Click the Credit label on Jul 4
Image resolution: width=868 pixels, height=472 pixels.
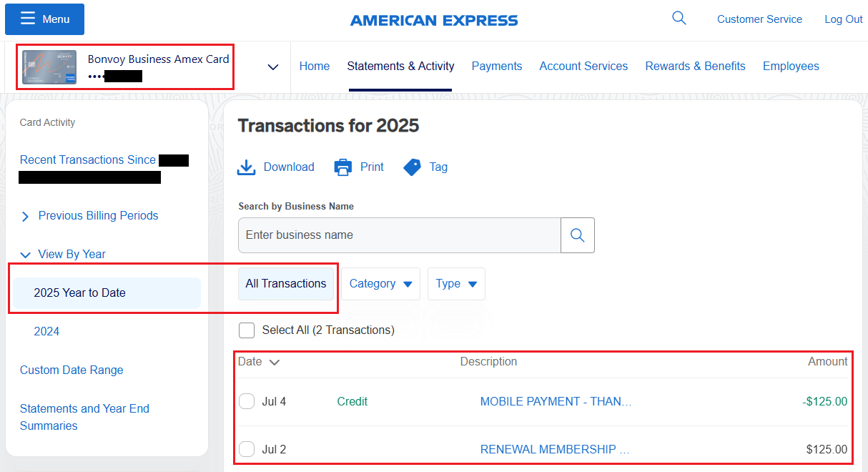tap(352, 402)
